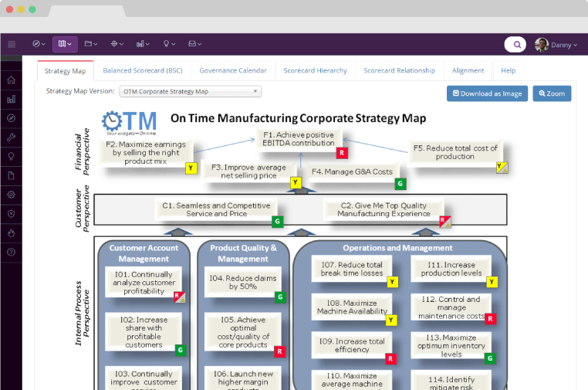Click the shield icon in the sidebar
588x390 pixels.
coord(12,214)
